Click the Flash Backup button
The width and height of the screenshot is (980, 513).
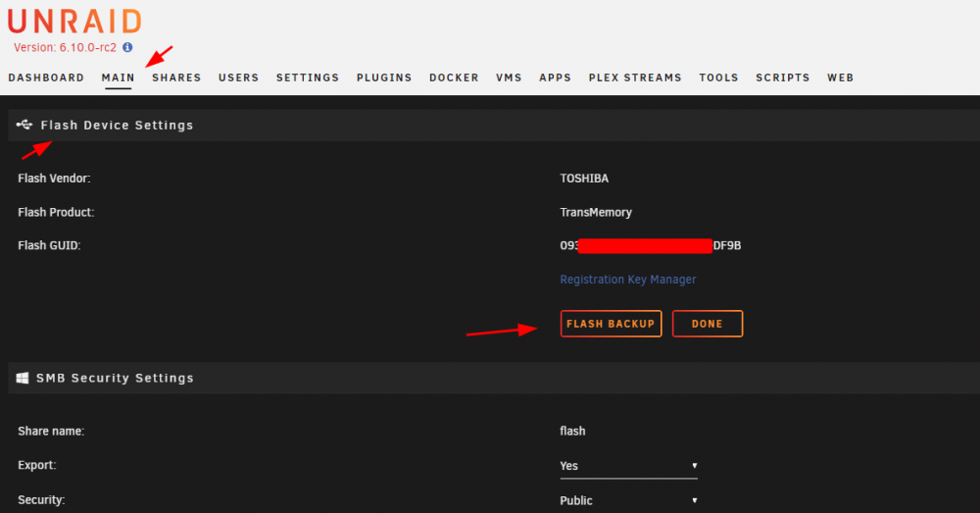coord(611,324)
